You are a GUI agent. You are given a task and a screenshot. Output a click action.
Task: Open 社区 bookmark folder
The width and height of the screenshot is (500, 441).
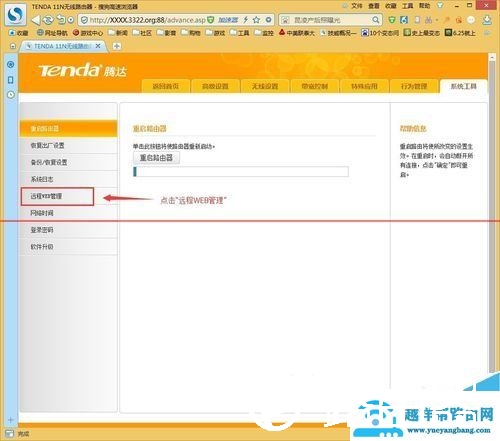[x=142, y=33]
